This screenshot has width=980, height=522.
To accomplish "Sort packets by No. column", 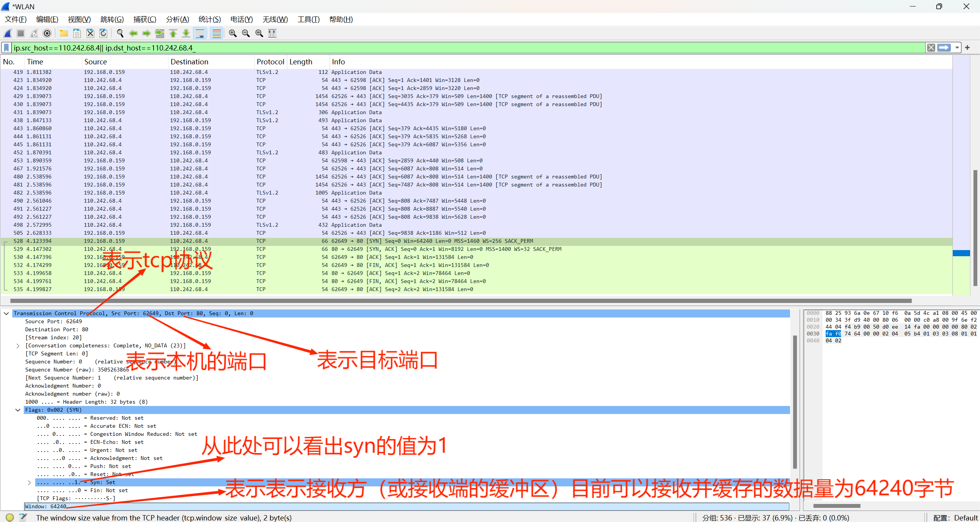I will click(x=13, y=62).
